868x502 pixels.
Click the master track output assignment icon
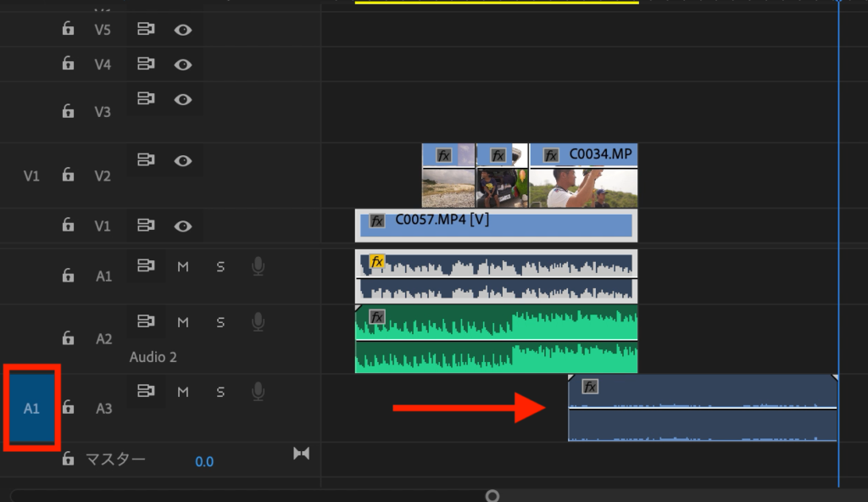301,454
